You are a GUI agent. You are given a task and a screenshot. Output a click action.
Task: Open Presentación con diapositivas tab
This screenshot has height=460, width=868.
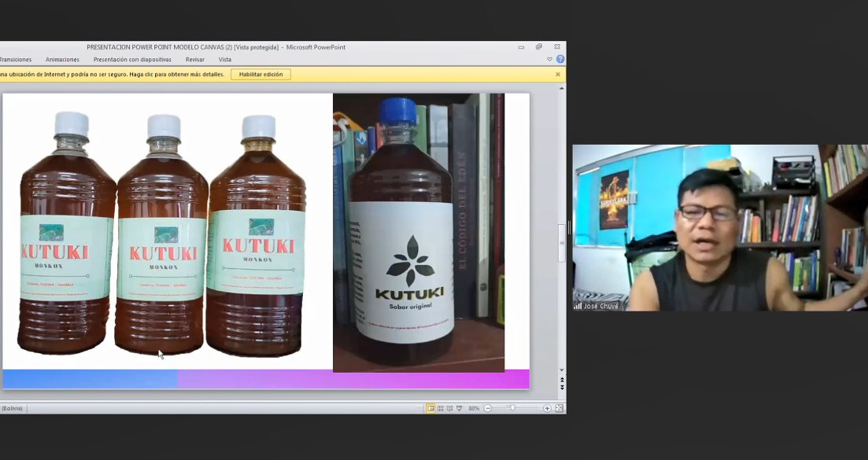[132, 59]
